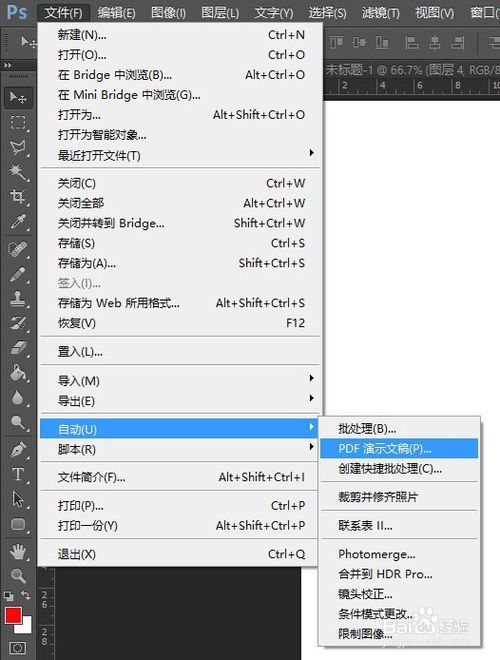Open the 图像(I) menu

click(168, 13)
